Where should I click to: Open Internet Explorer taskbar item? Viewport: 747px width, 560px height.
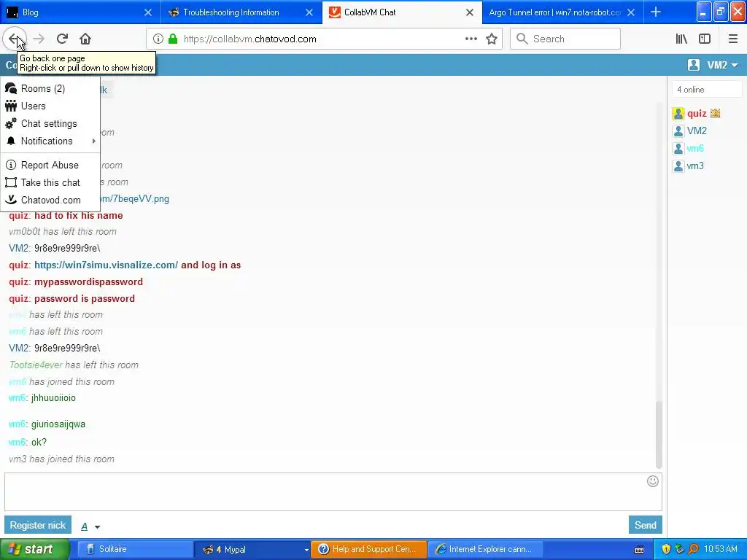pos(486,550)
